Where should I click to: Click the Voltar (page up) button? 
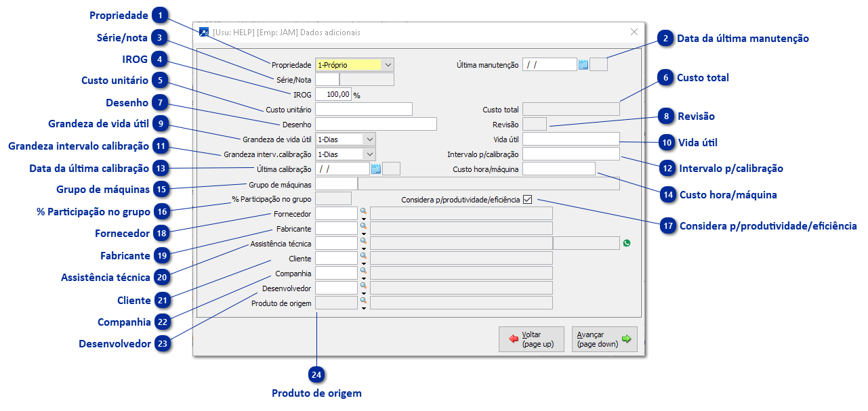531,339
